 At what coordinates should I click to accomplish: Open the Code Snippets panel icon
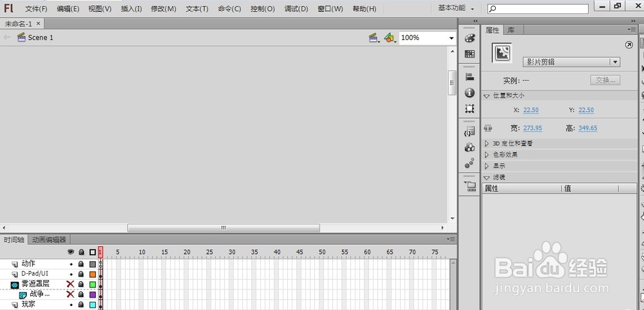[x=469, y=131]
